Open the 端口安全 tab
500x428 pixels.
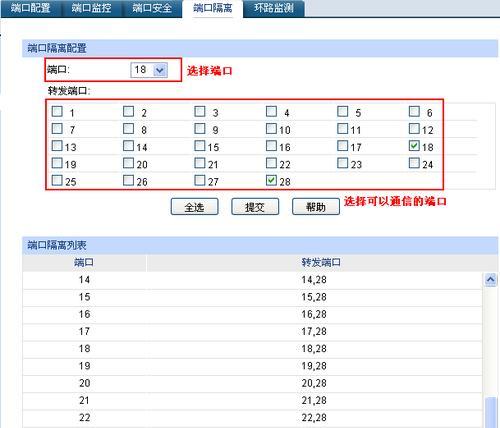[152, 8]
